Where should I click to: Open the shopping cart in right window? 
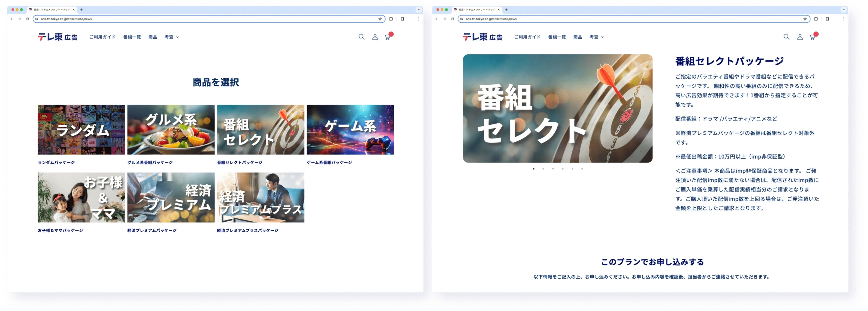click(813, 37)
